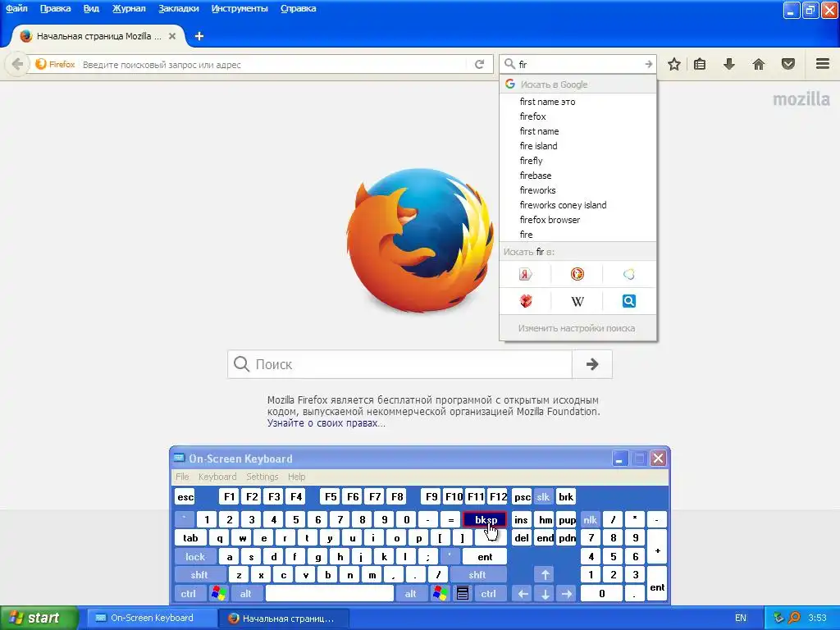
Task: Toggle the left alt key
Action: pos(245,593)
